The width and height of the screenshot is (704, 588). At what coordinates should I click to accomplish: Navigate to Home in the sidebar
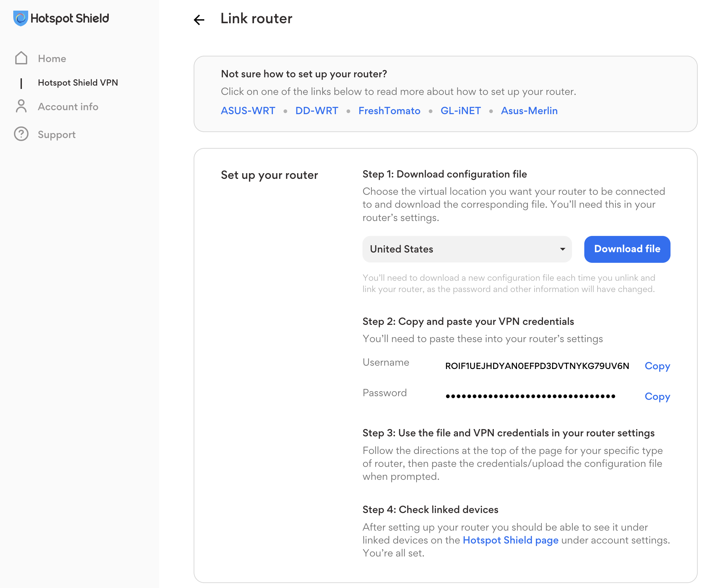[x=52, y=58]
